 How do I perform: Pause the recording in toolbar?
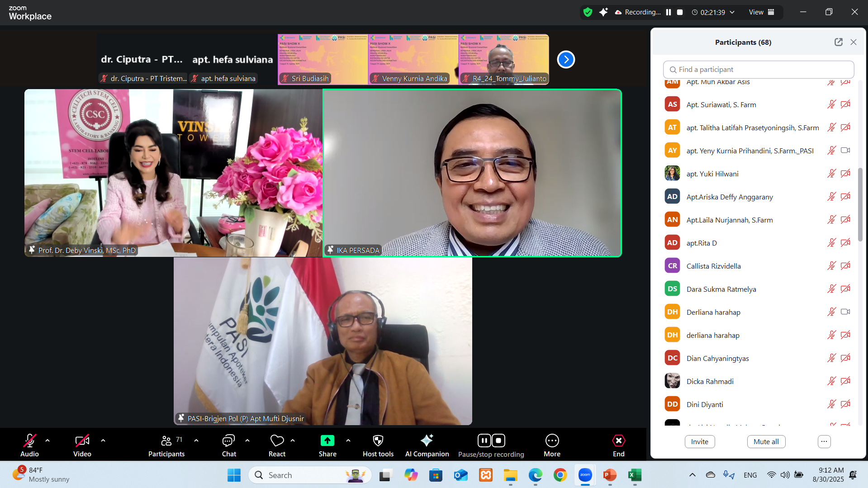click(484, 441)
